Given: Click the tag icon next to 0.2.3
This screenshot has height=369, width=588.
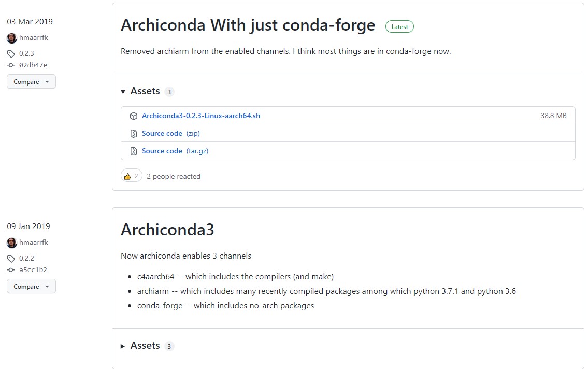Looking at the screenshot, I should coord(11,54).
